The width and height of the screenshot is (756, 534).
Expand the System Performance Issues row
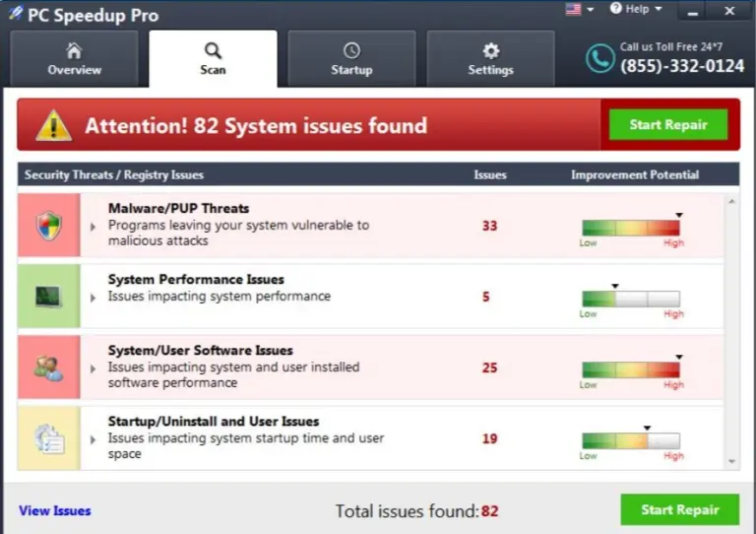pyautogui.click(x=94, y=298)
